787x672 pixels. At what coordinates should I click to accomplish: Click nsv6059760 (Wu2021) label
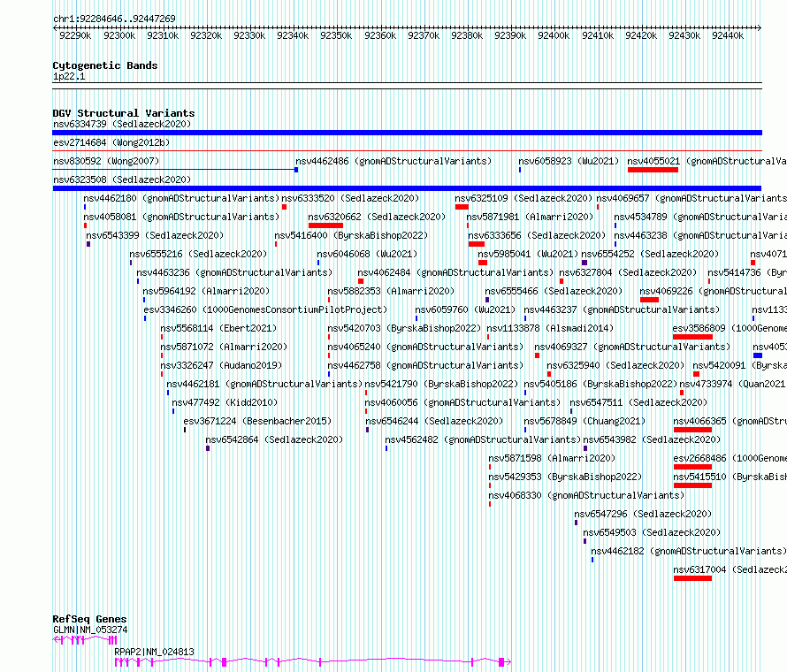(465, 309)
